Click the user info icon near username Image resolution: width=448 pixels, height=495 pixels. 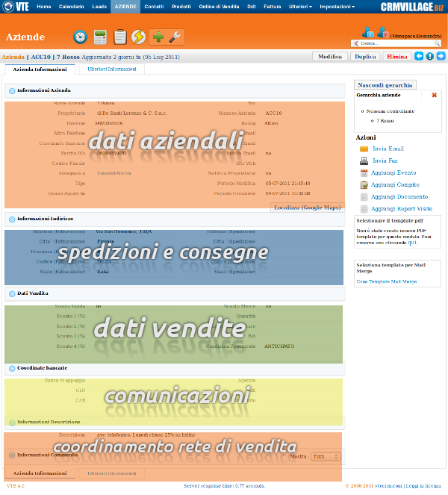pyautogui.click(x=368, y=32)
